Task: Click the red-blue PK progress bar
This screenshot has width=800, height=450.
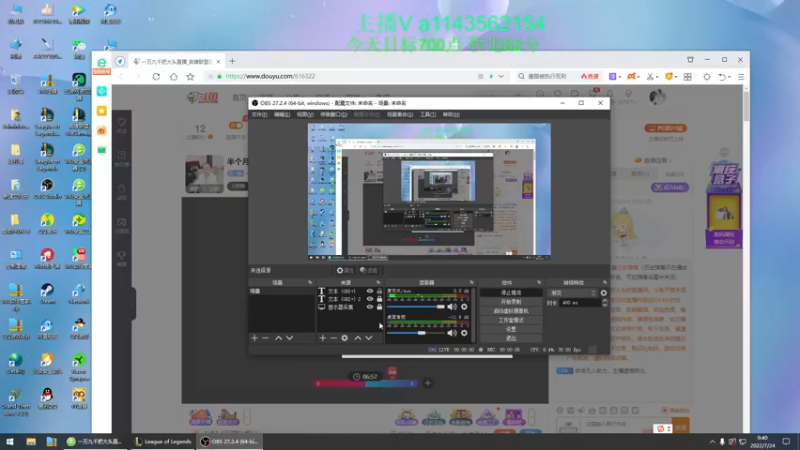Action: click(365, 383)
